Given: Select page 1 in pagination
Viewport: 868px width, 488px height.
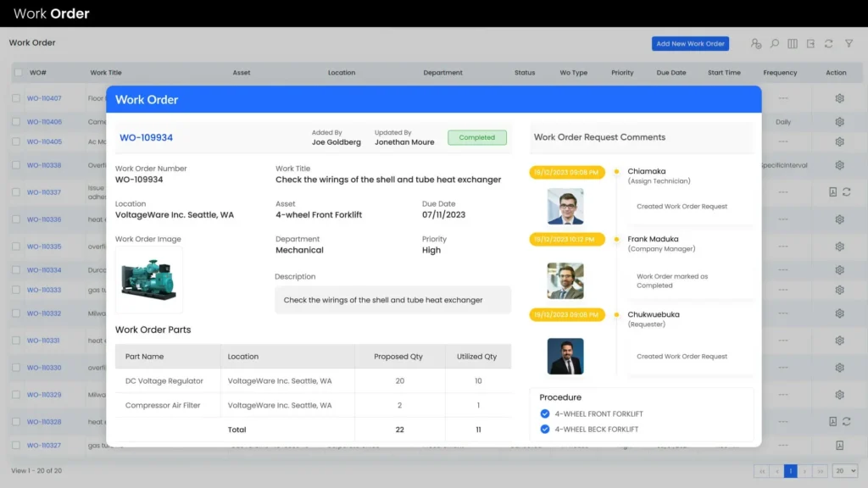Looking at the screenshot, I should [790, 471].
